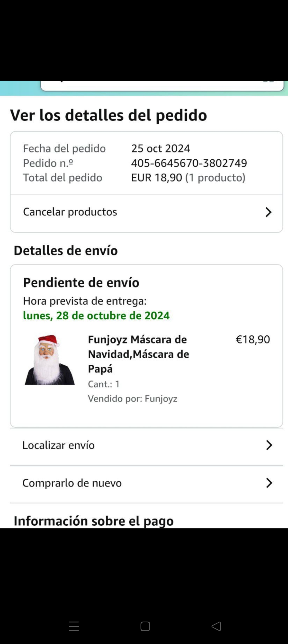Tap the Vendido por: Funjoyz seller text
288x644 pixels.
(133, 399)
